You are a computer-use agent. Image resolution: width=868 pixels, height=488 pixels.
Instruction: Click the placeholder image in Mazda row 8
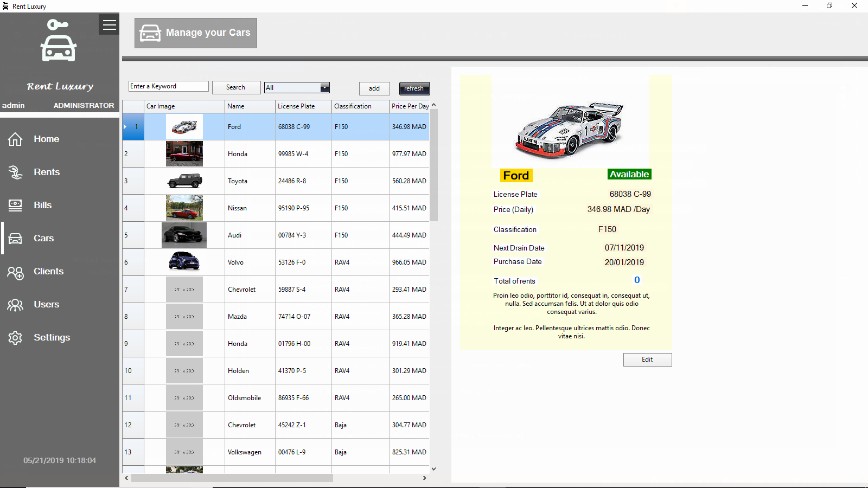(x=184, y=317)
